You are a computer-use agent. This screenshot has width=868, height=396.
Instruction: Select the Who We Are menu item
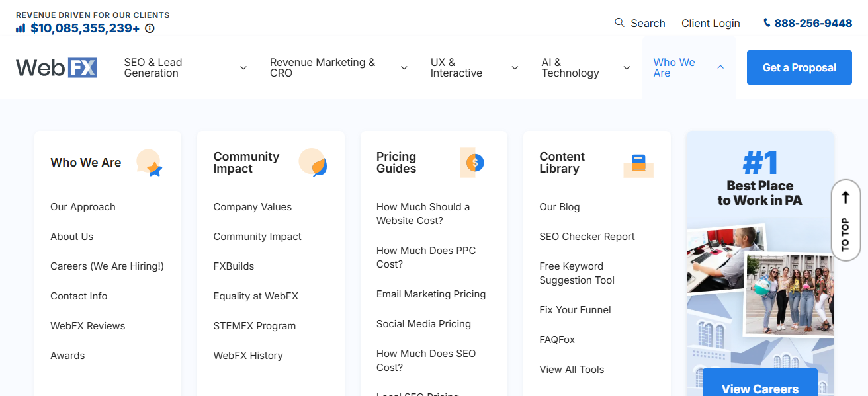[674, 68]
